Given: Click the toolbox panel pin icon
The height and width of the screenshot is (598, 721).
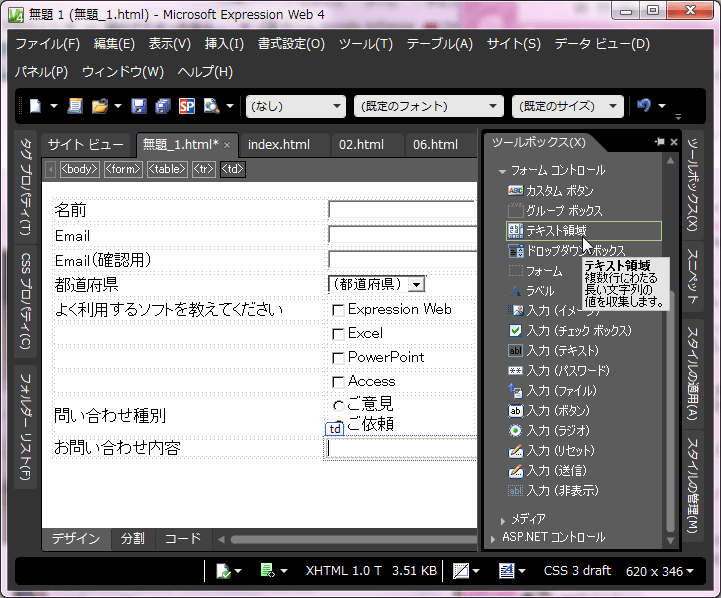Looking at the screenshot, I should point(660,142).
